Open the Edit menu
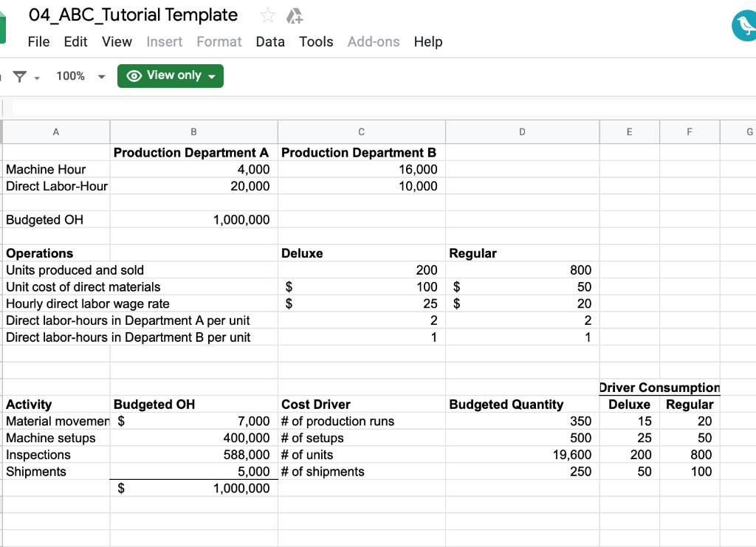Viewport: 756px width, 547px height. [x=76, y=42]
